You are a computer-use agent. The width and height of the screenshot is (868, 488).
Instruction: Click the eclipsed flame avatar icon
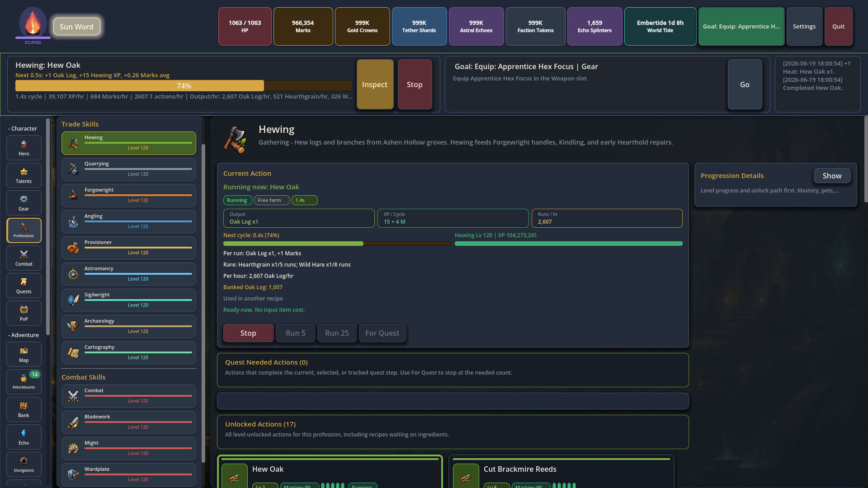[x=33, y=23]
